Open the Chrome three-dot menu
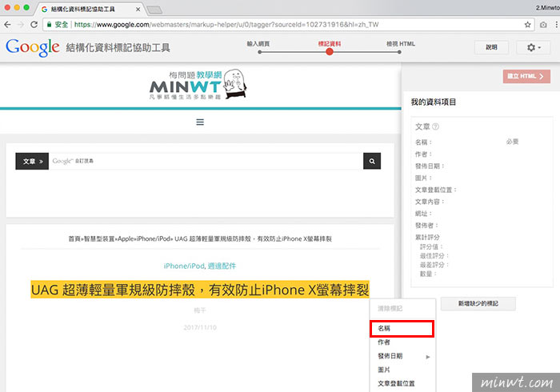The image size is (560, 392). click(556, 25)
